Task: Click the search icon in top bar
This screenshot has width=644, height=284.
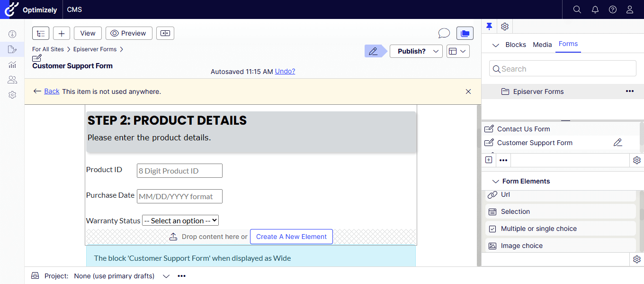Action: tap(577, 9)
